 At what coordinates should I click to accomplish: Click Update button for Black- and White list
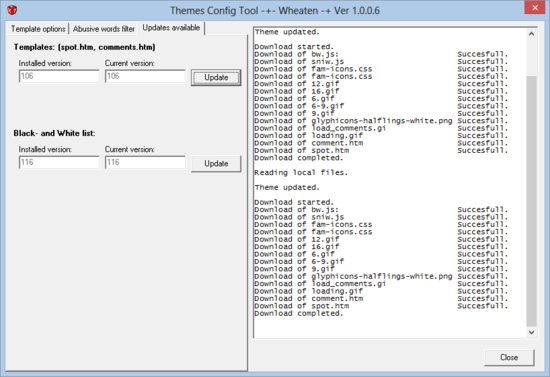[216, 164]
